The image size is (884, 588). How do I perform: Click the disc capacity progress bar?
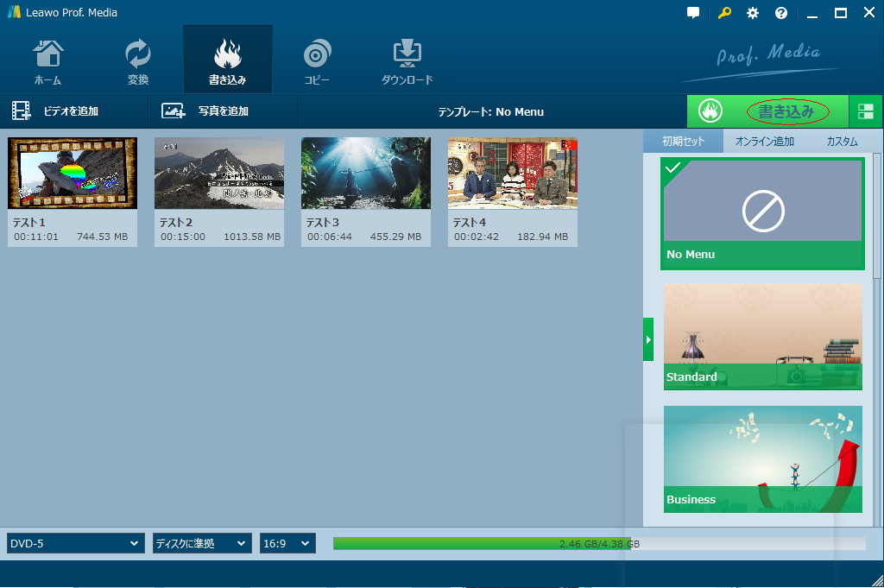(599, 543)
